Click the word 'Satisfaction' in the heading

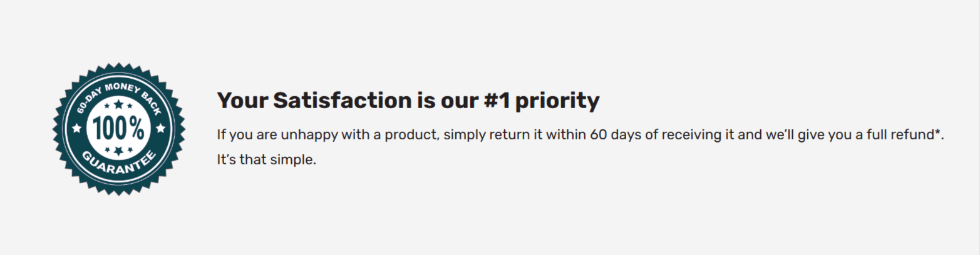(342, 101)
